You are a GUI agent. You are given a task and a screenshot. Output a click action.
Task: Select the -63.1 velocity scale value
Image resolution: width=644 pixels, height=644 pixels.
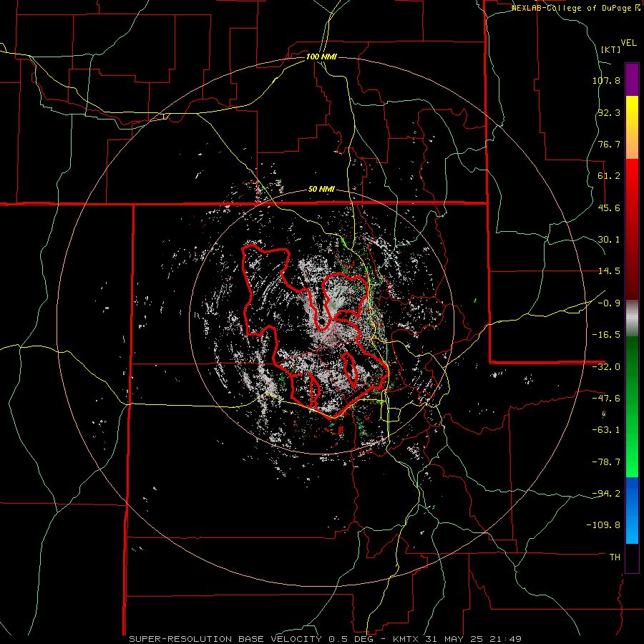coord(606,430)
